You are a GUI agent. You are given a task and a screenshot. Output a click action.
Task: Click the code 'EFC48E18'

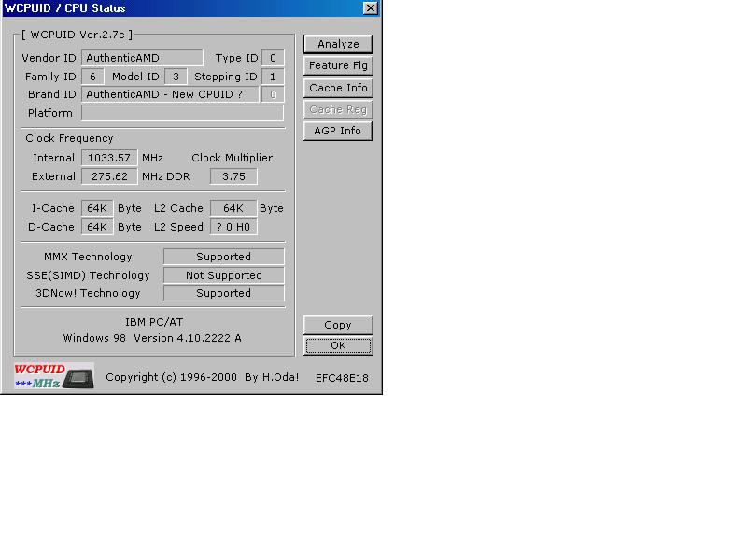click(342, 378)
